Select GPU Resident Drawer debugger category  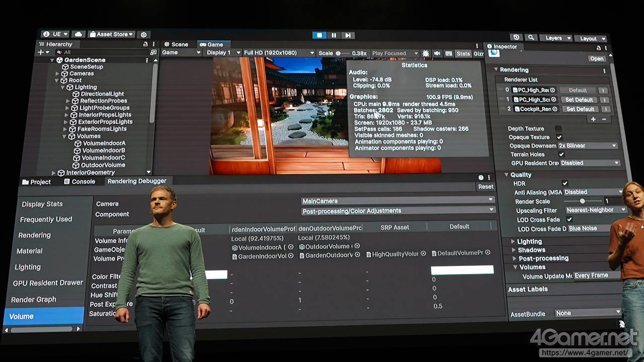click(x=48, y=283)
